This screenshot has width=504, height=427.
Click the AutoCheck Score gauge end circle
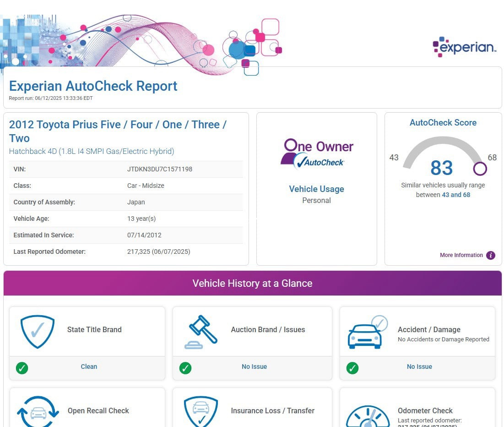[x=480, y=169]
